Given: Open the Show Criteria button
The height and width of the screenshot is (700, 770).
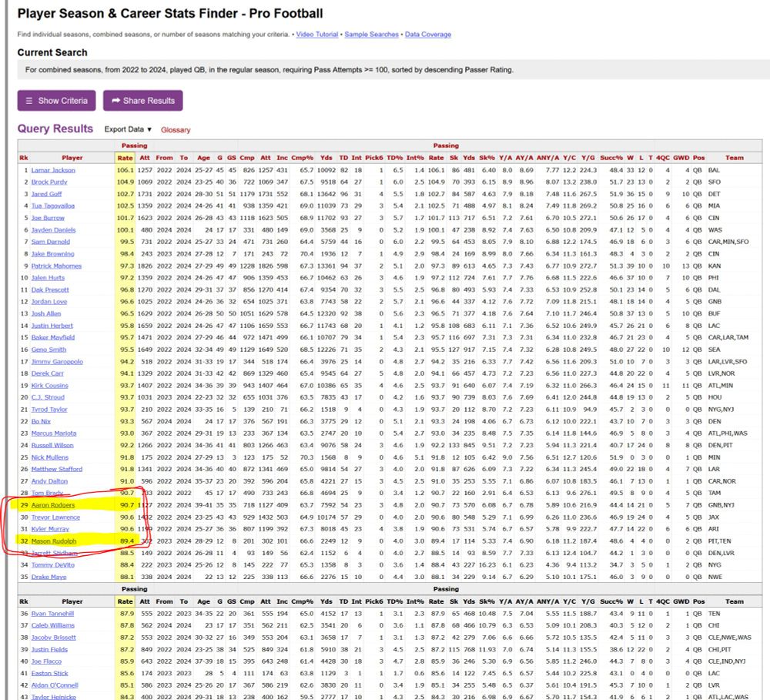Looking at the screenshot, I should (x=56, y=101).
